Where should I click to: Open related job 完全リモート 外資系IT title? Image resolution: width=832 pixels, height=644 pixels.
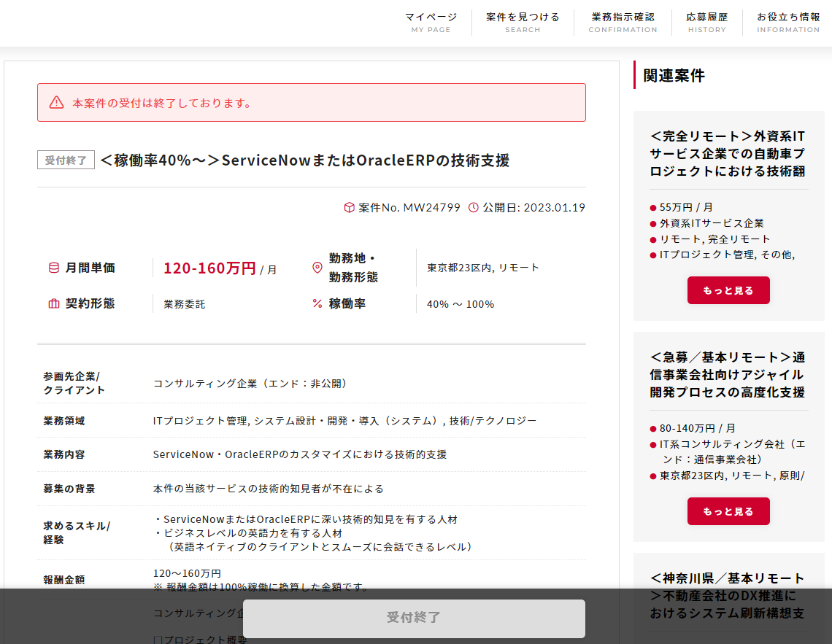point(728,154)
